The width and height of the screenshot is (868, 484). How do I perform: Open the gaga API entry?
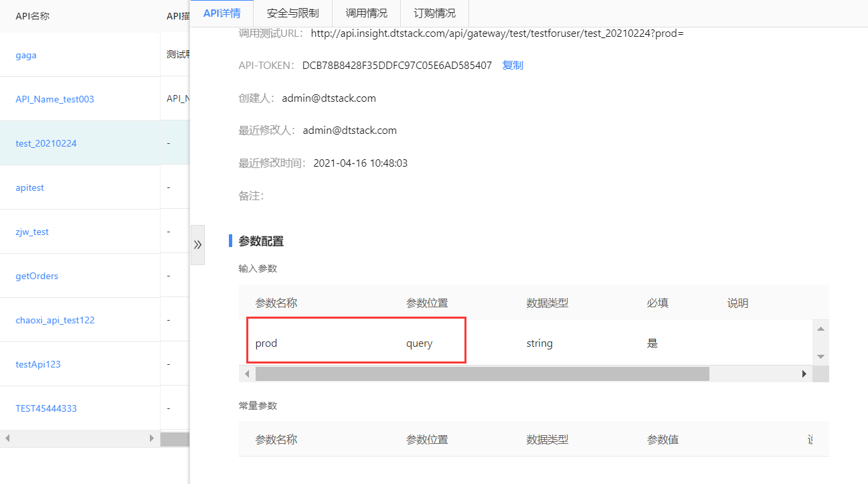(x=26, y=56)
